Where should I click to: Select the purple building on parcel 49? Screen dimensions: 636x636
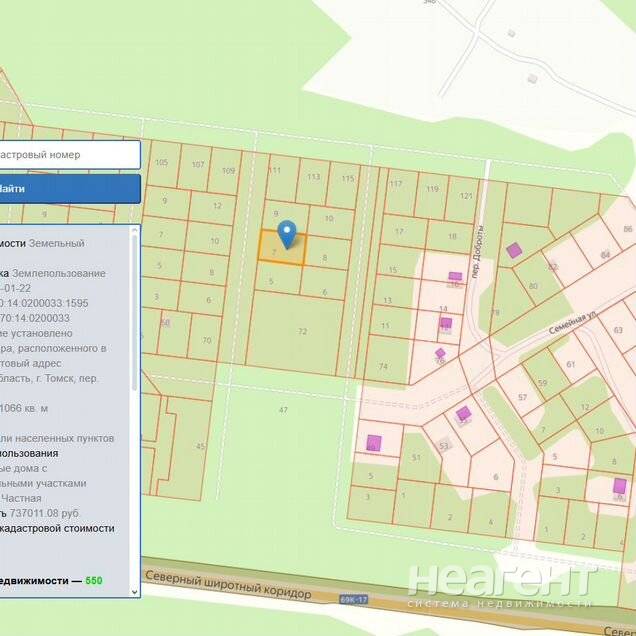click(x=374, y=442)
